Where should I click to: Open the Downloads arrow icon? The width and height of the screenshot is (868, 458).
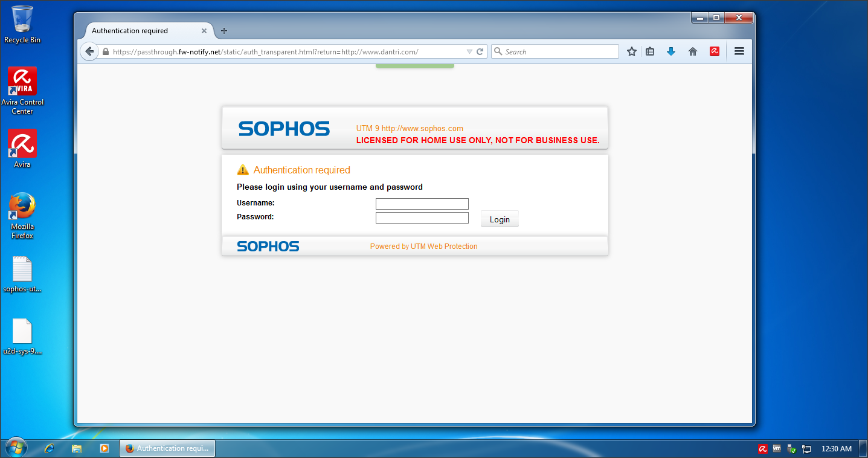point(670,52)
